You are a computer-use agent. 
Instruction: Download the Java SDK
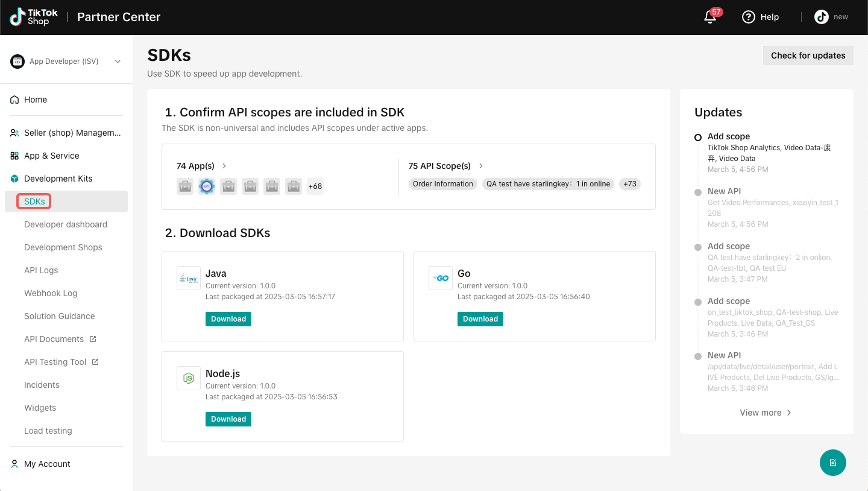click(228, 319)
